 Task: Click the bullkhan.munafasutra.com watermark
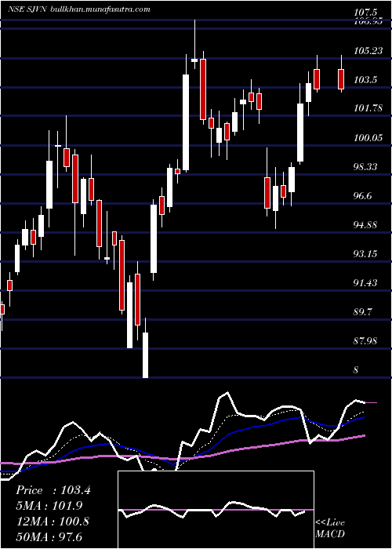coord(100,9)
